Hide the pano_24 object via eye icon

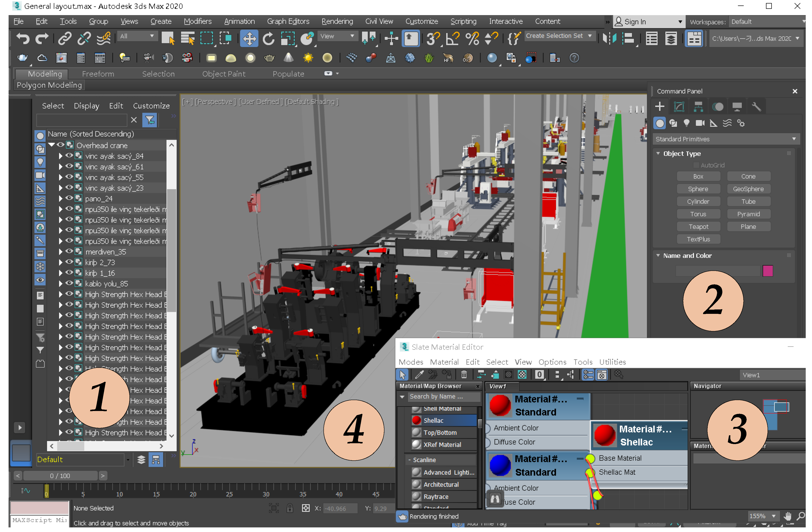(69, 198)
